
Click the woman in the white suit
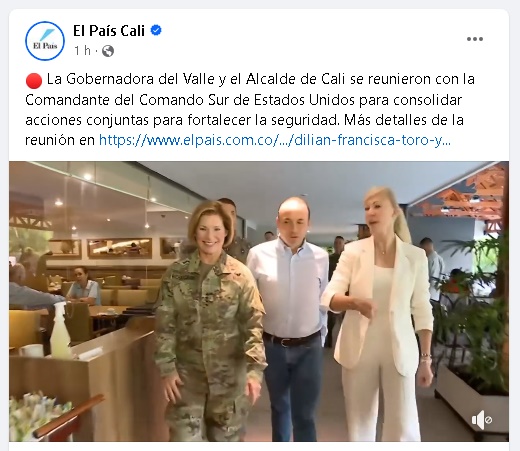point(382,313)
